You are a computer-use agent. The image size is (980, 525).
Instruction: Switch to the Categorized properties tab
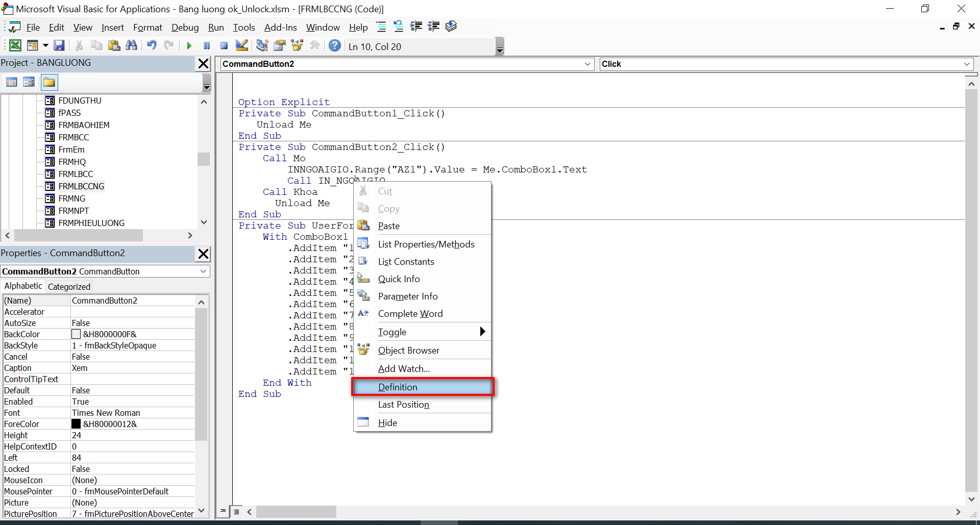click(x=69, y=287)
